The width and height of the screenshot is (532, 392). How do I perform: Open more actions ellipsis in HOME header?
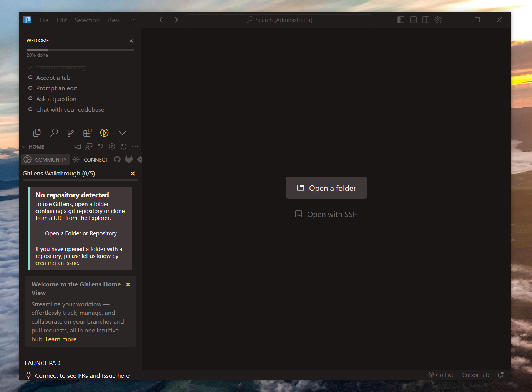click(x=135, y=147)
